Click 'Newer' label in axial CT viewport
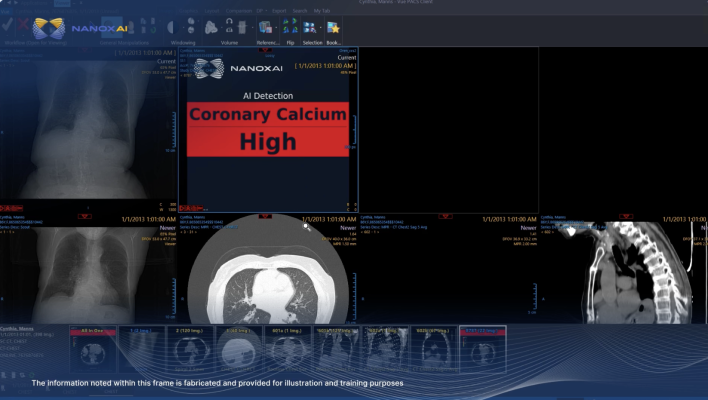The image size is (708, 400). tap(348, 228)
